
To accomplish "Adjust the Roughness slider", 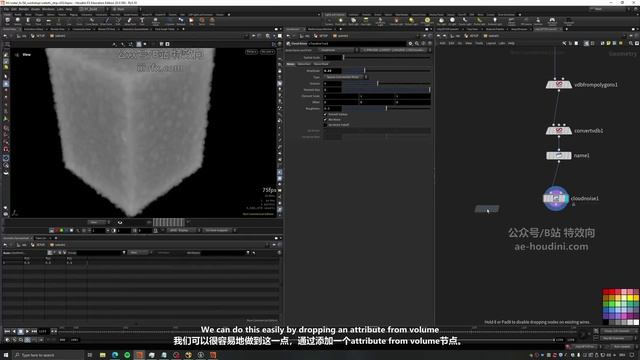I will click(x=386, y=109).
